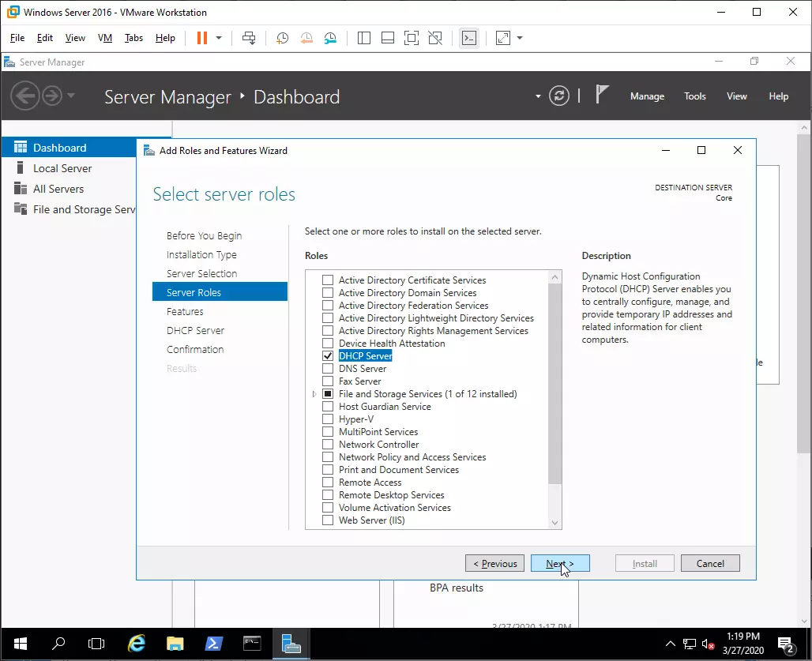Check Active Directory Domain Services role
Image resolution: width=812 pixels, height=661 pixels.
(328, 293)
